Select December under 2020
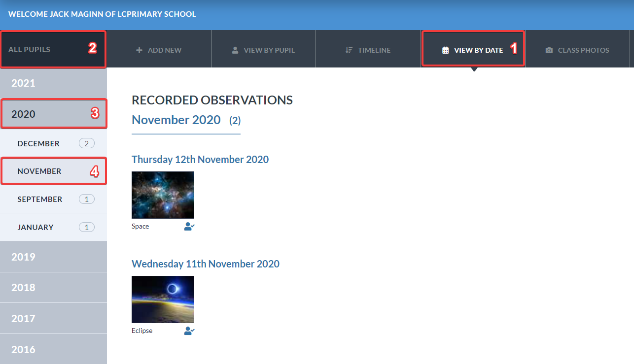The width and height of the screenshot is (634, 364). click(53, 143)
